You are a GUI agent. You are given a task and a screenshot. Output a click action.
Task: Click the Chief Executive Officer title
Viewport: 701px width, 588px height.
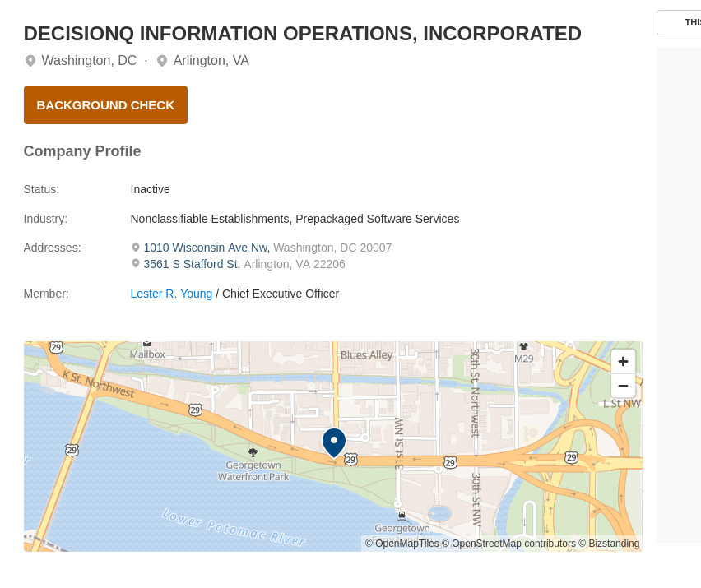[281, 294]
